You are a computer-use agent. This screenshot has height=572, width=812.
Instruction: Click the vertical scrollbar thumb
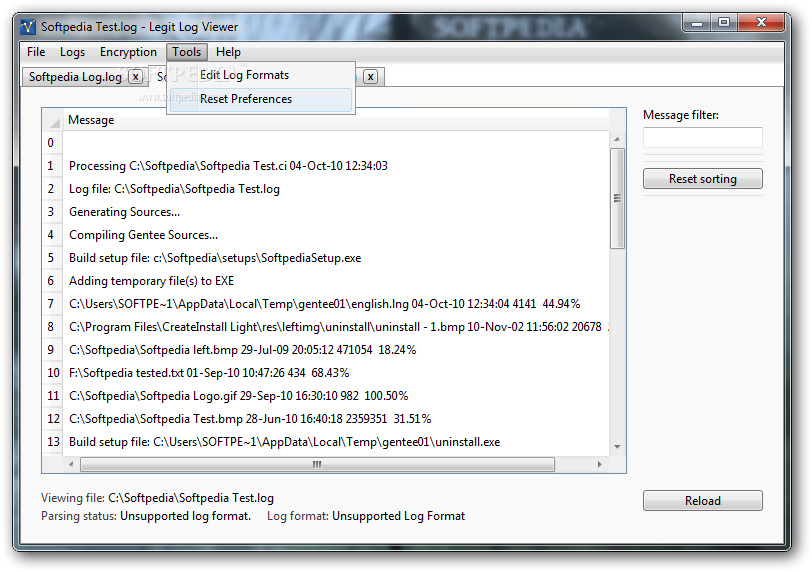coord(617,198)
